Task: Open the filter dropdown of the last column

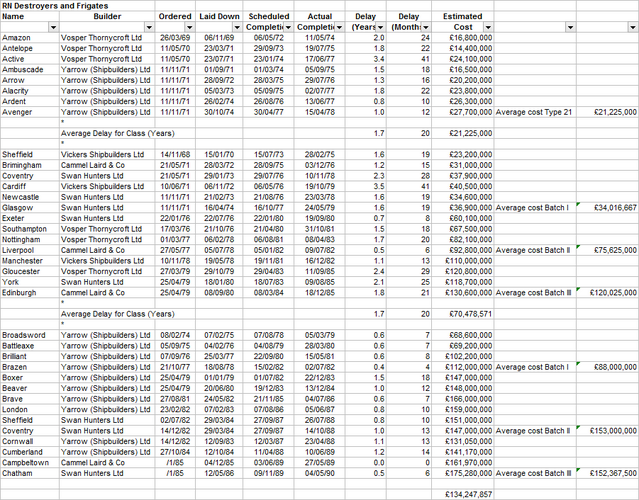Action: point(632,27)
